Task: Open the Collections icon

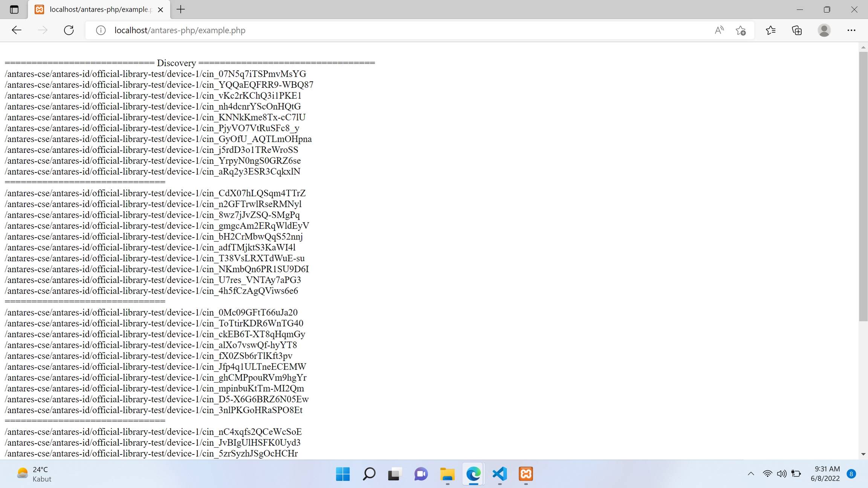Action: (x=797, y=30)
